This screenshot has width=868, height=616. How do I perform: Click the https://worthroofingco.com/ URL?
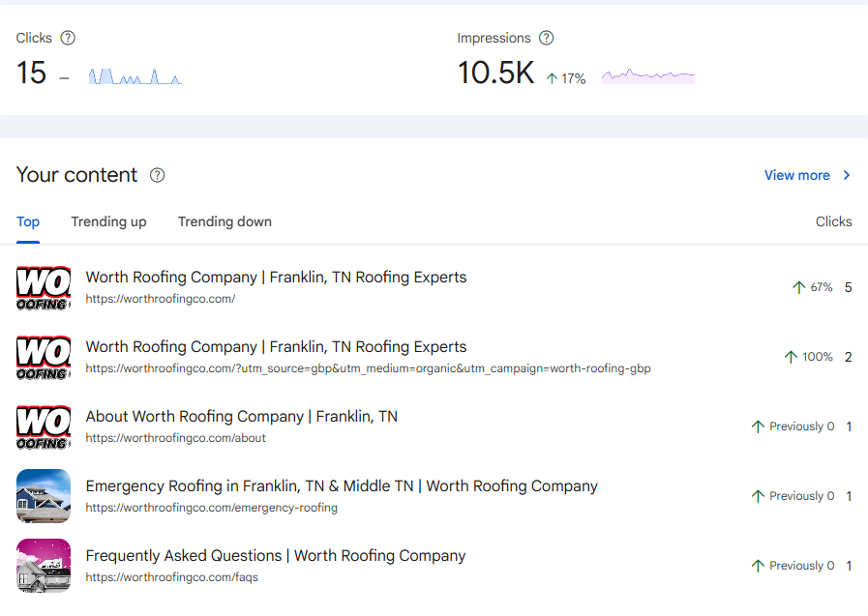point(160,299)
